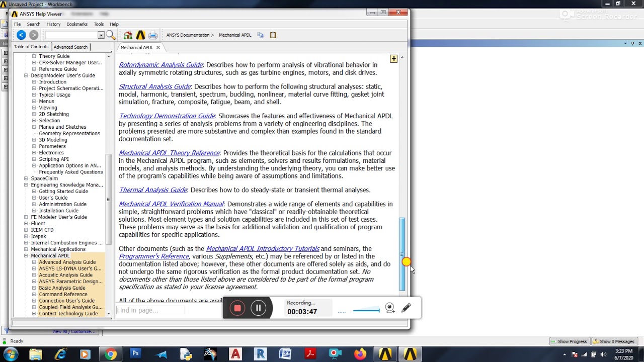This screenshot has width=644, height=362.
Task: Collapse the Mechanical APDL tree node
Action: [x=26, y=255]
